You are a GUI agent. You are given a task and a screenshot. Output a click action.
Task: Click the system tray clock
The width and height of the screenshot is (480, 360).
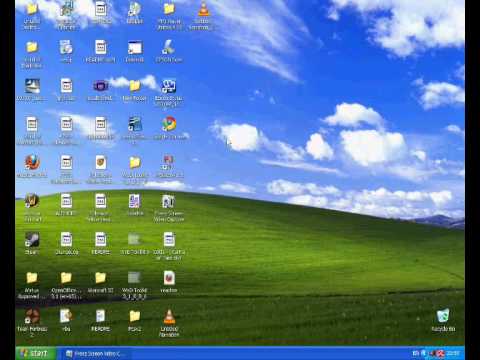tap(453, 353)
